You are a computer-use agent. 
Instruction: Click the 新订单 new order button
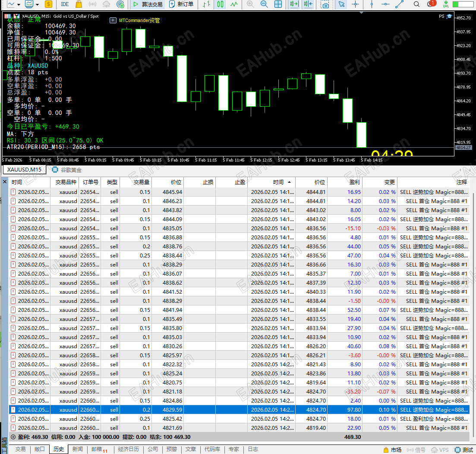pos(181,4)
